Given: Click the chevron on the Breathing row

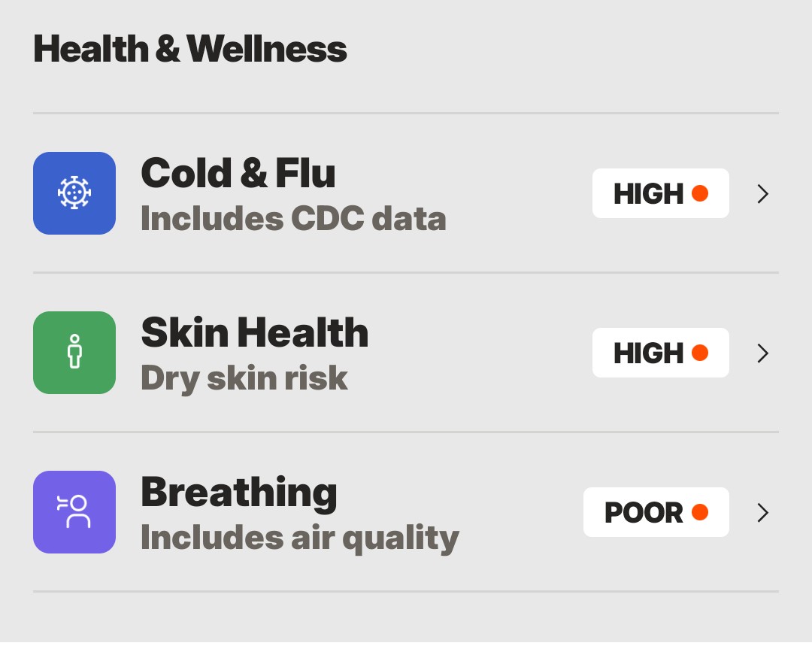Looking at the screenshot, I should [x=762, y=513].
